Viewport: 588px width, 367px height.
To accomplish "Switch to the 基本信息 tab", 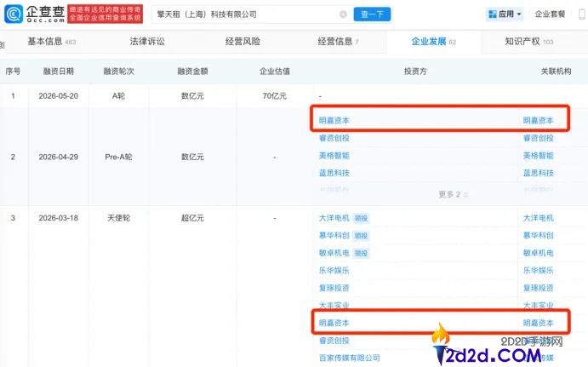I will 51,41.
